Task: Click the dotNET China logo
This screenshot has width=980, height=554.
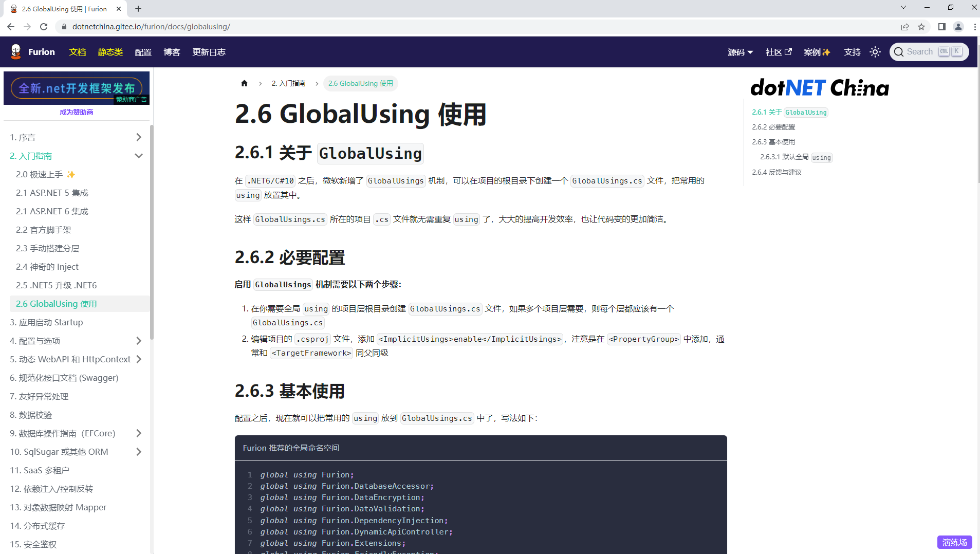Action: (820, 88)
